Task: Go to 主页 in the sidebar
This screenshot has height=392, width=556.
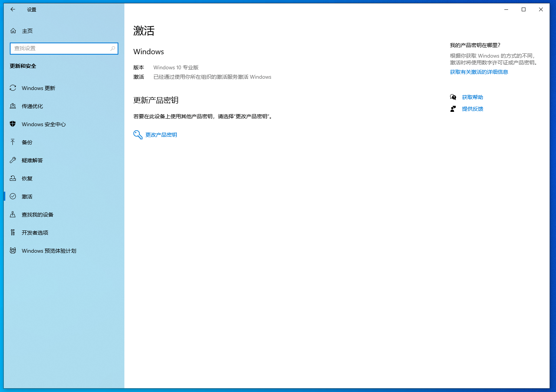Action: pyautogui.click(x=64, y=31)
